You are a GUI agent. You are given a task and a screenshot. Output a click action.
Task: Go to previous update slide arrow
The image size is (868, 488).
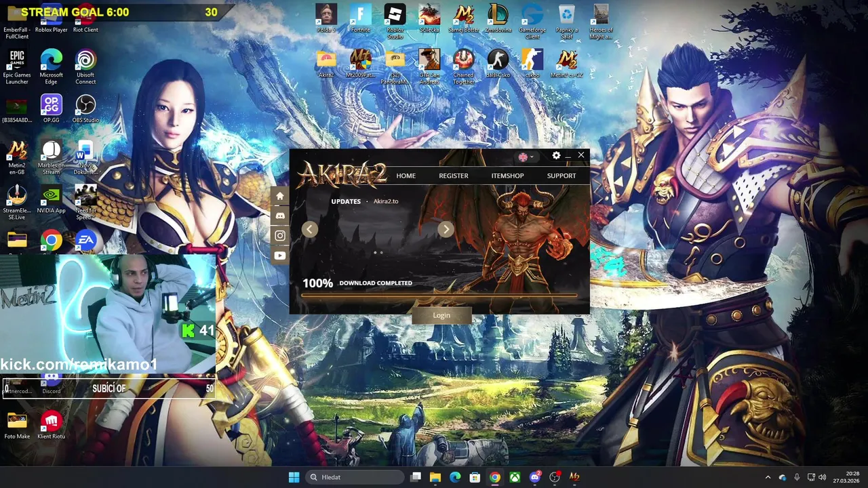[x=310, y=229]
